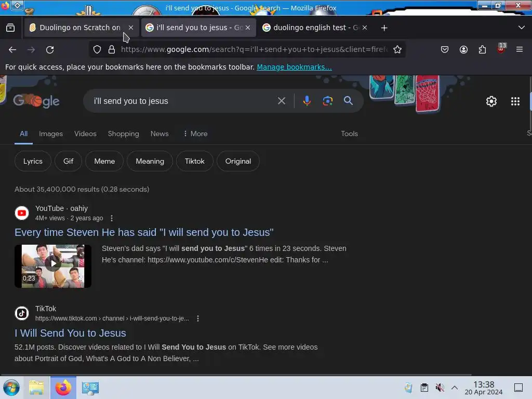The image size is (532, 399).
Task: List all tabs with the dropdown arrow
Action: click(522, 28)
